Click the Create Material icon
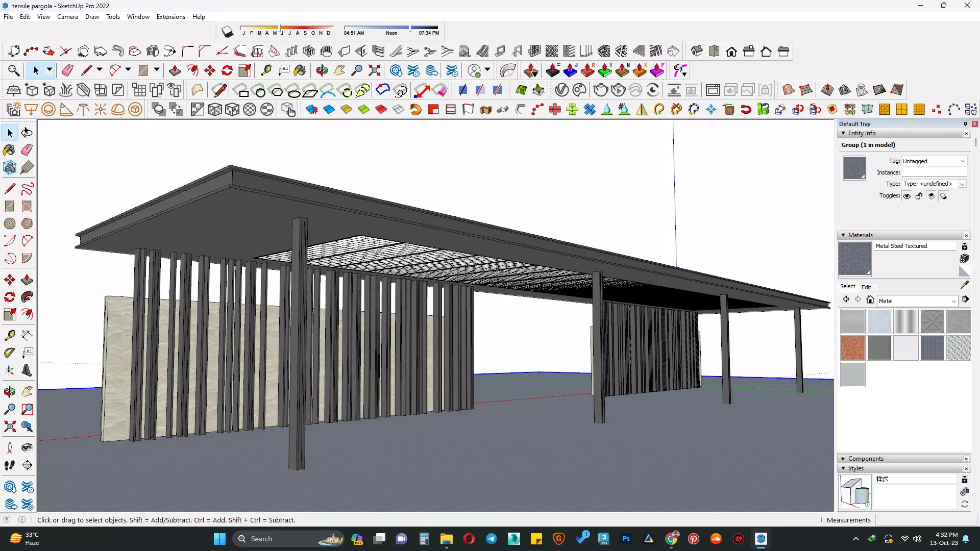The height and width of the screenshot is (551, 980). tap(964, 259)
